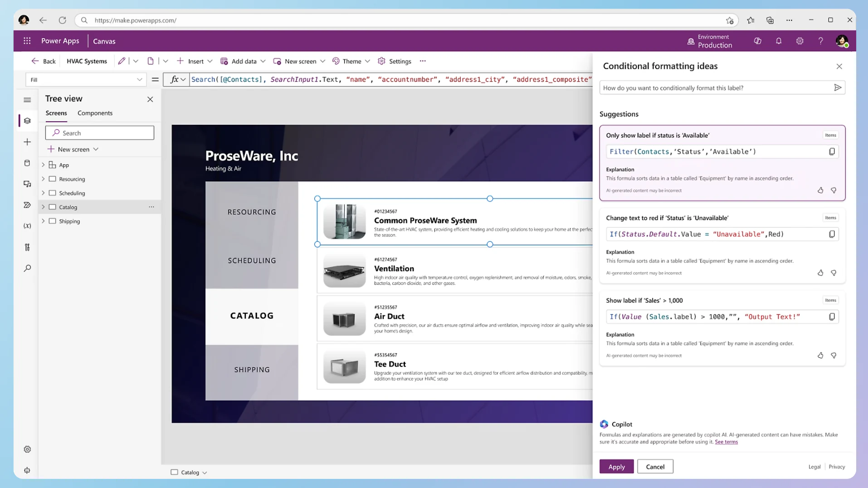868x488 pixels.
Task: Open virtual agent icon at rail bottom
Action: pos(27,470)
